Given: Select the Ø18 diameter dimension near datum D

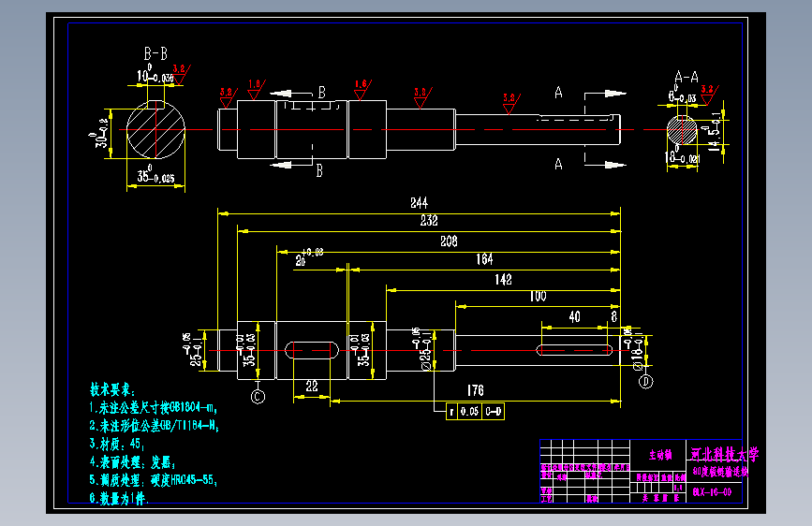Looking at the screenshot, I should (635, 349).
